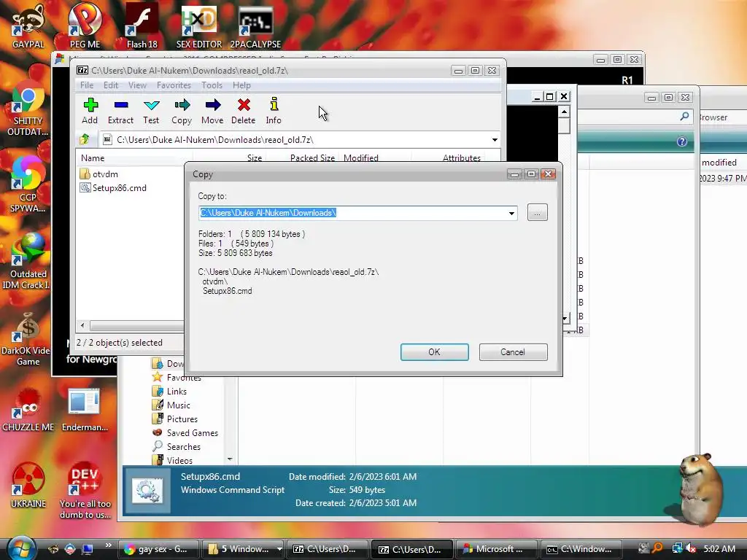Click the search magnifier icon in Explorer window
The width and height of the screenshot is (747, 560).
pyautogui.click(x=684, y=116)
